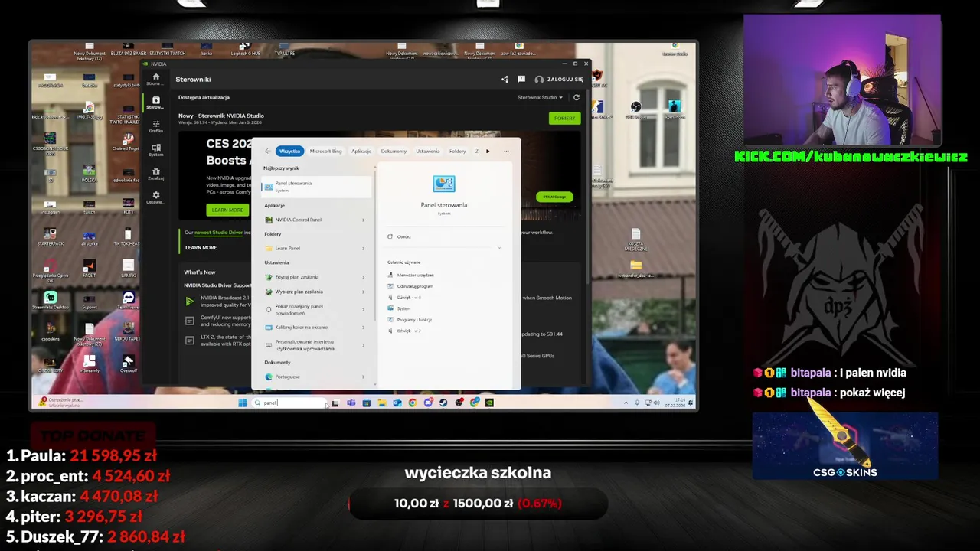Click the Windows Start button
The width and height of the screenshot is (980, 551).
pos(243,403)
